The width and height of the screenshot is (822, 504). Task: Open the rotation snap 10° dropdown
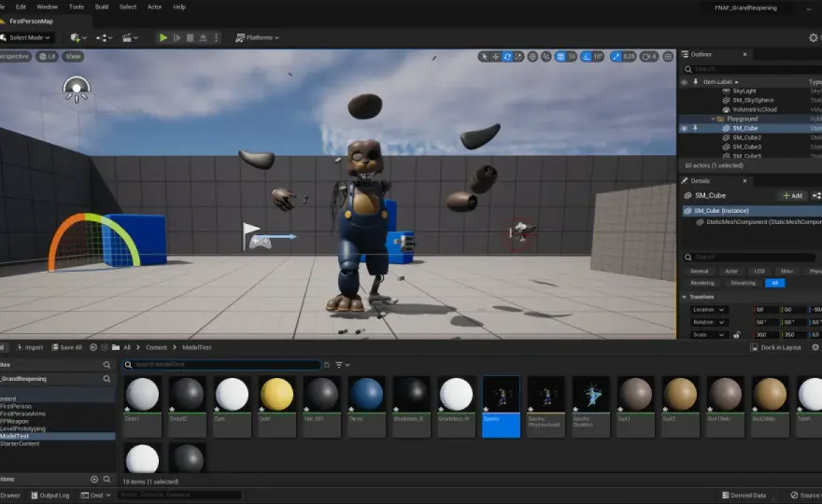pos(598,57)
